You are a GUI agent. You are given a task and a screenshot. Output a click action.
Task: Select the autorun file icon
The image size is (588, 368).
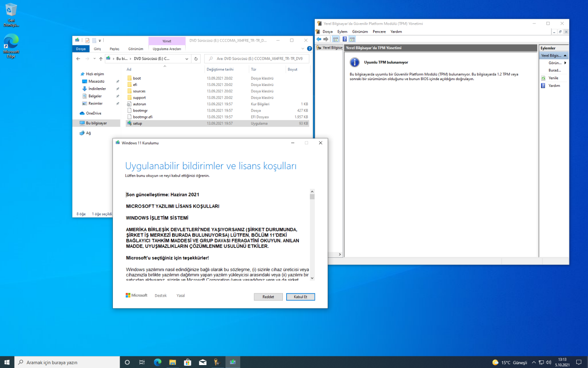[x=130, y=104]
